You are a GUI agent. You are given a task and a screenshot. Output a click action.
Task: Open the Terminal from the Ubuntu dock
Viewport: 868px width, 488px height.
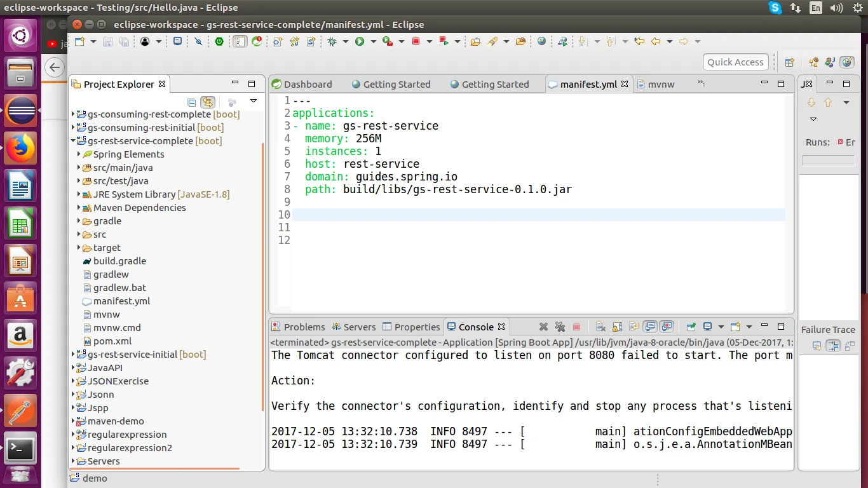tap(20, 450)
